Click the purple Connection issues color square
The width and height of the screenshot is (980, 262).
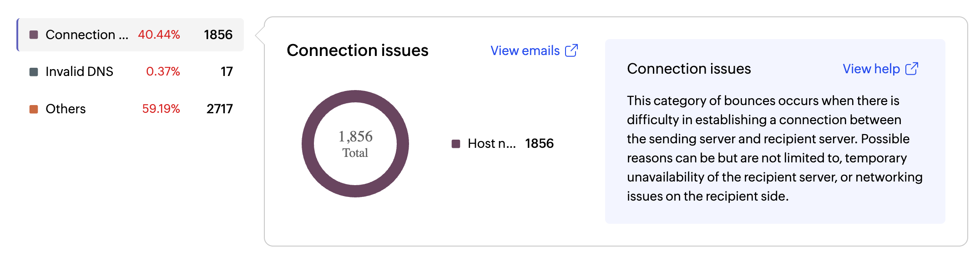pyautogui.click(x=34, y=35)
